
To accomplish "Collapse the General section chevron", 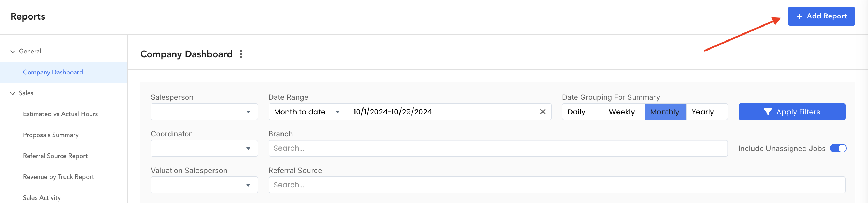I will pos(13,52).
